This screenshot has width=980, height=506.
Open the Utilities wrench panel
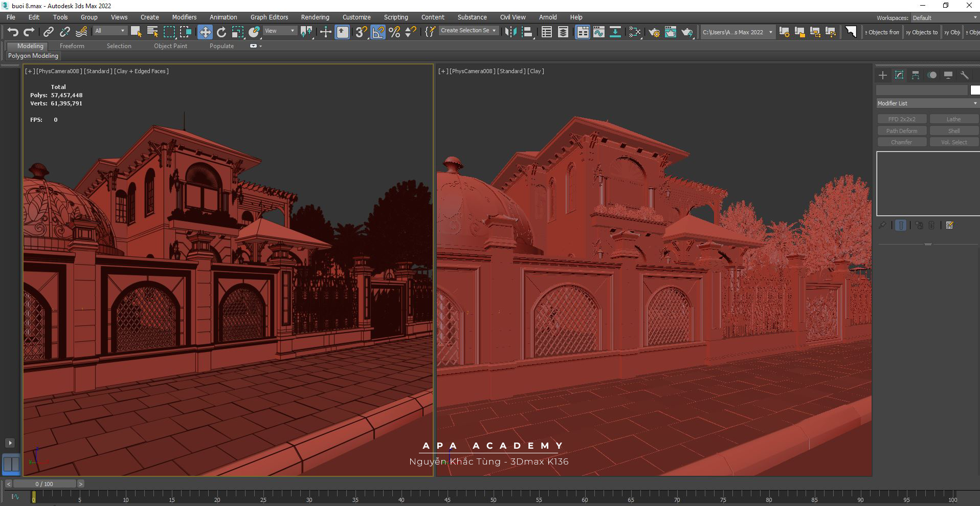965,75
